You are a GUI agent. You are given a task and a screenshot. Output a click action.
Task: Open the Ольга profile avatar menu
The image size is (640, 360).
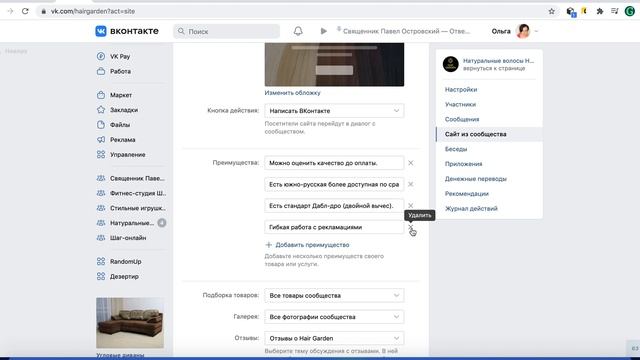[x=523, y=31]
